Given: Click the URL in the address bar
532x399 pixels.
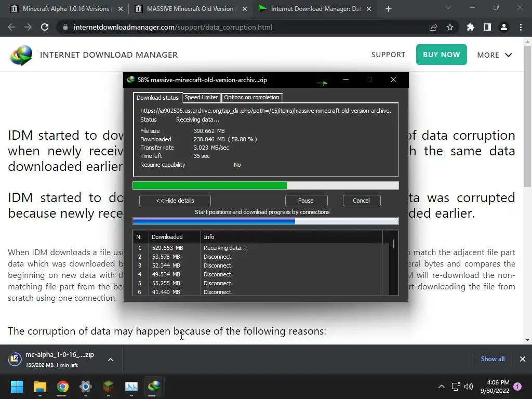Looking at the screenshot, I should pyautogui.click(x=172, y=27).
